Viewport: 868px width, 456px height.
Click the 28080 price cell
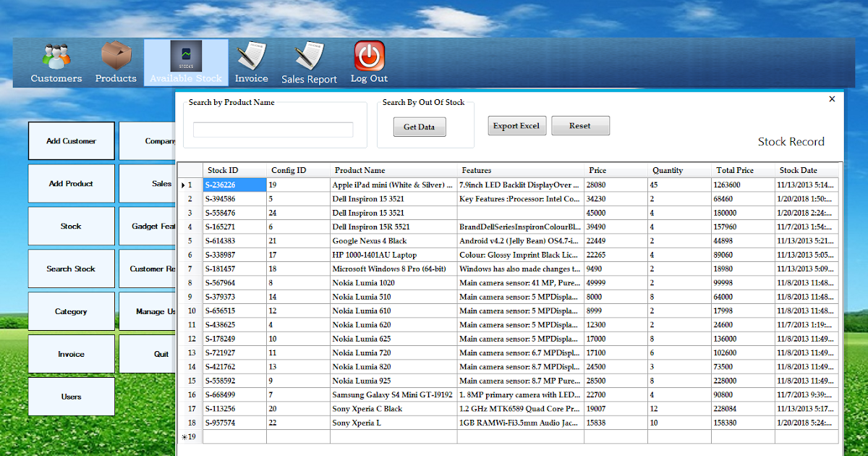click(616, 185)
